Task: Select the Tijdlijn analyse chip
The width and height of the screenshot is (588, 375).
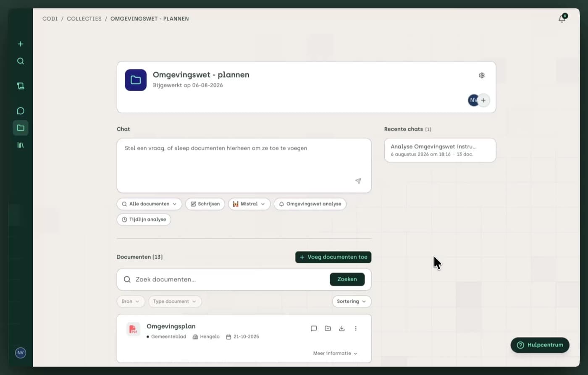Action: (x=144, y=220)
